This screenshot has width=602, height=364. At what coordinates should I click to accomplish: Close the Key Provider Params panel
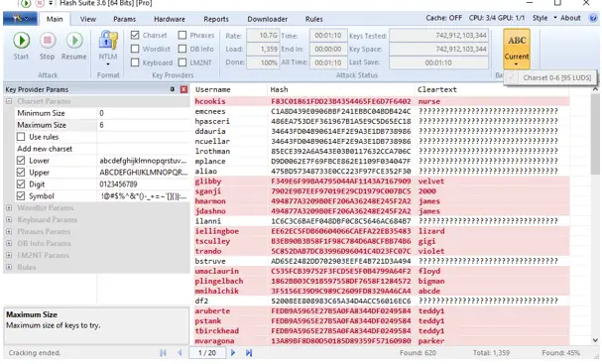coord(183,89)
